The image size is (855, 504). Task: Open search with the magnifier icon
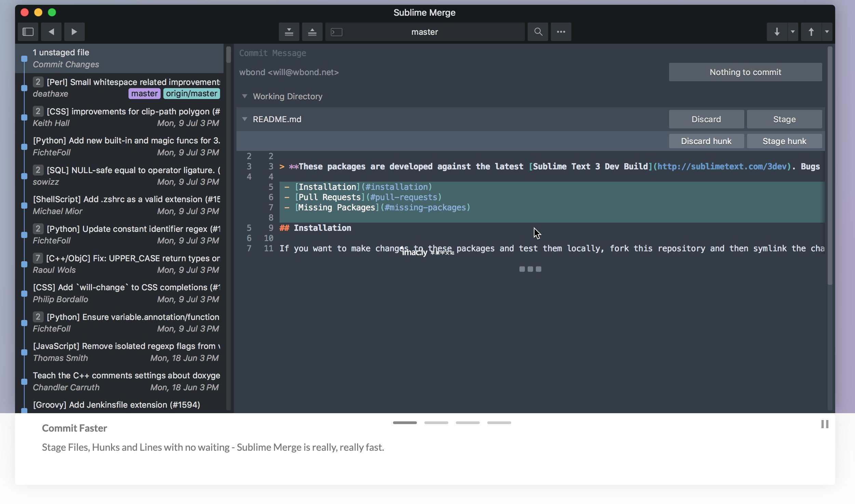538,32
